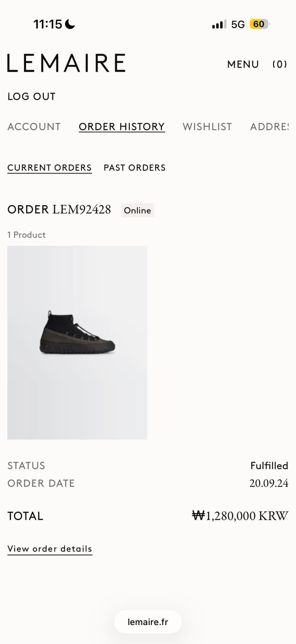This screenshot has height=644, width=296.
Task: Show CURRENT ORDERS list
Action: (x=50, y=168)
